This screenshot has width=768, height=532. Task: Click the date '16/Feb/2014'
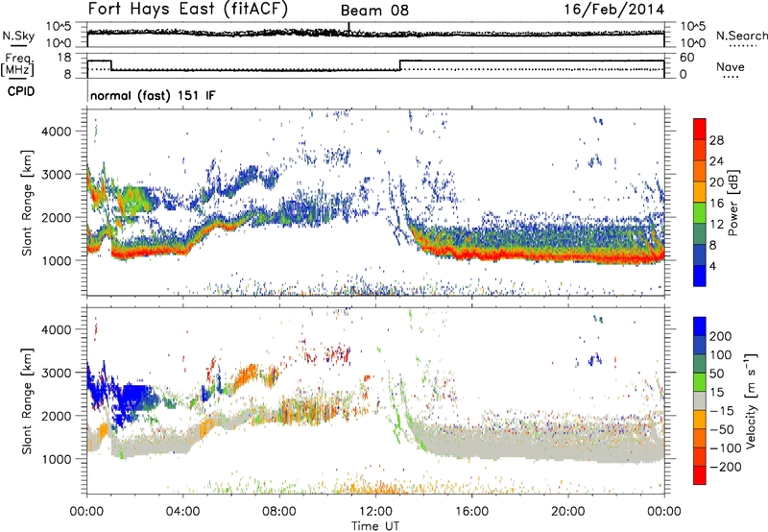pyautogui.click(x=614, y=10)
